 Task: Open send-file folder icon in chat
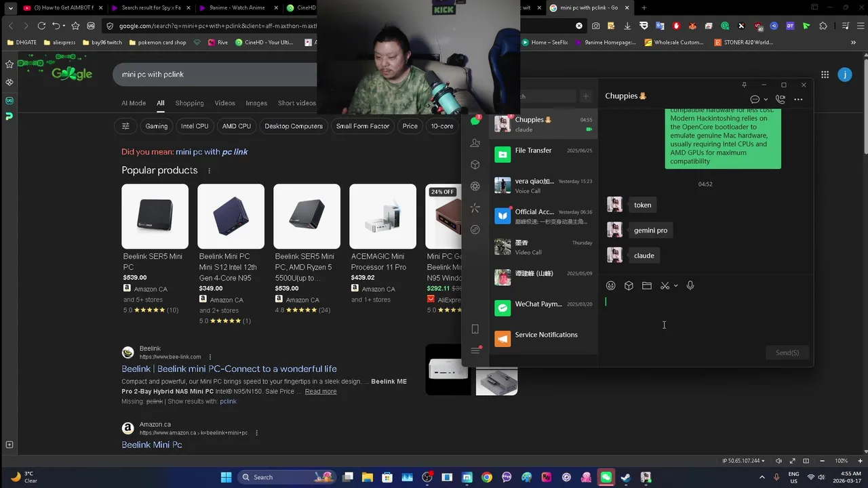click(x=647, y=286)
